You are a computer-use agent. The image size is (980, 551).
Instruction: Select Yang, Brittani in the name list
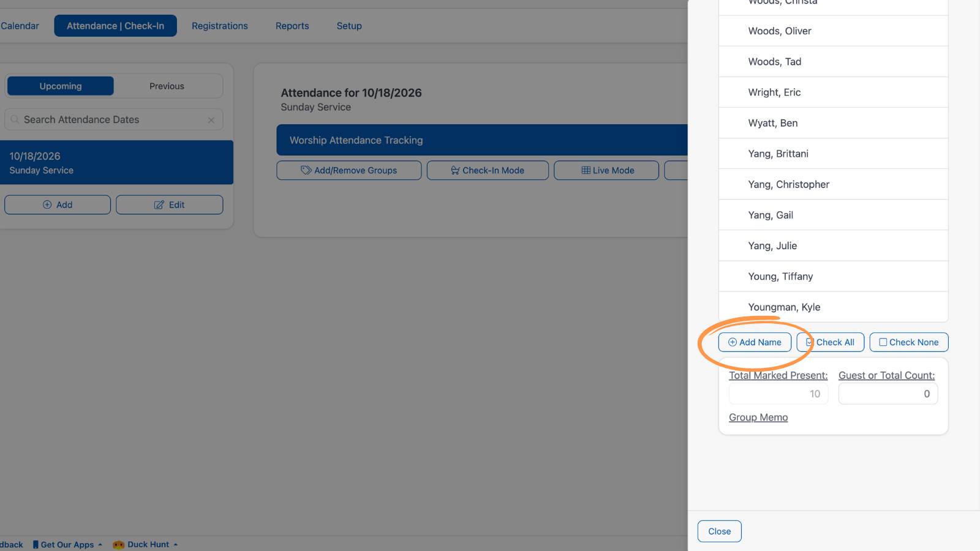[x=833, y=154]
